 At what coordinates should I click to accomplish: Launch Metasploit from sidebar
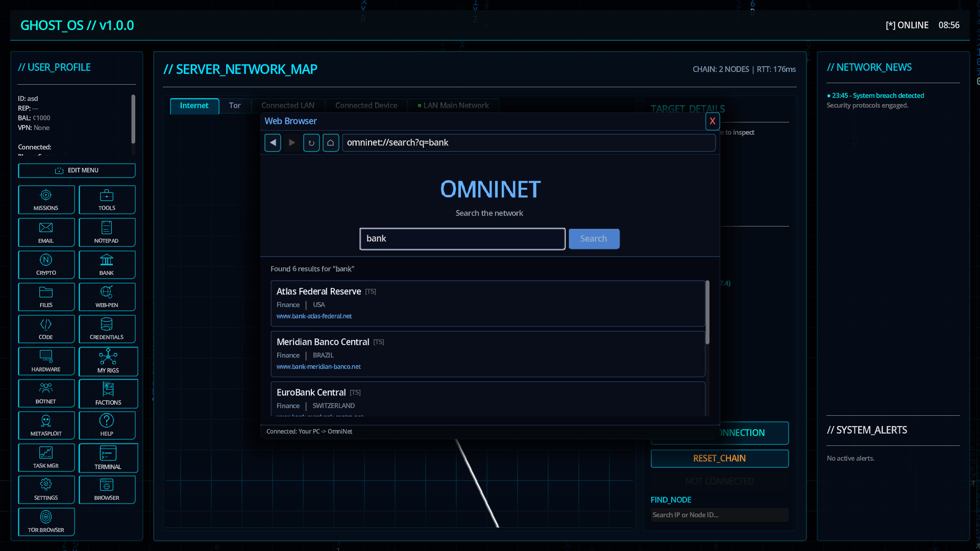coord(46,425)
